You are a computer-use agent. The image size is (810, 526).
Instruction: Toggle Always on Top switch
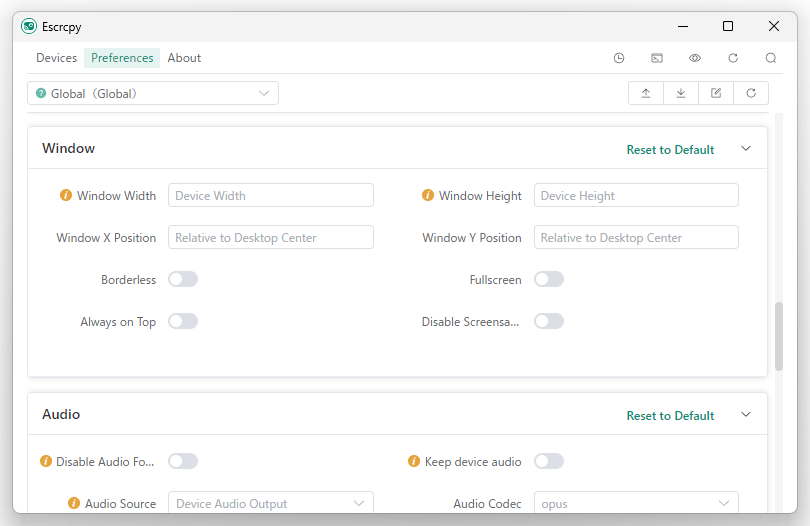coord(183,321)
